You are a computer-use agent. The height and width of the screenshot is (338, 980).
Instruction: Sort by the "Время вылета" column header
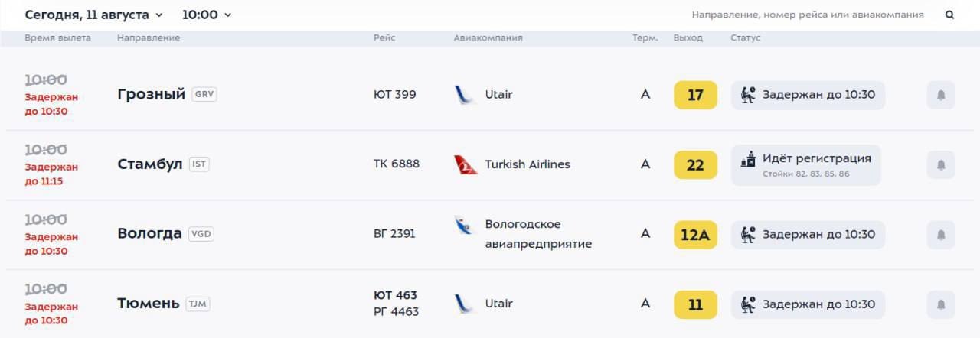(x=57, y=38)
